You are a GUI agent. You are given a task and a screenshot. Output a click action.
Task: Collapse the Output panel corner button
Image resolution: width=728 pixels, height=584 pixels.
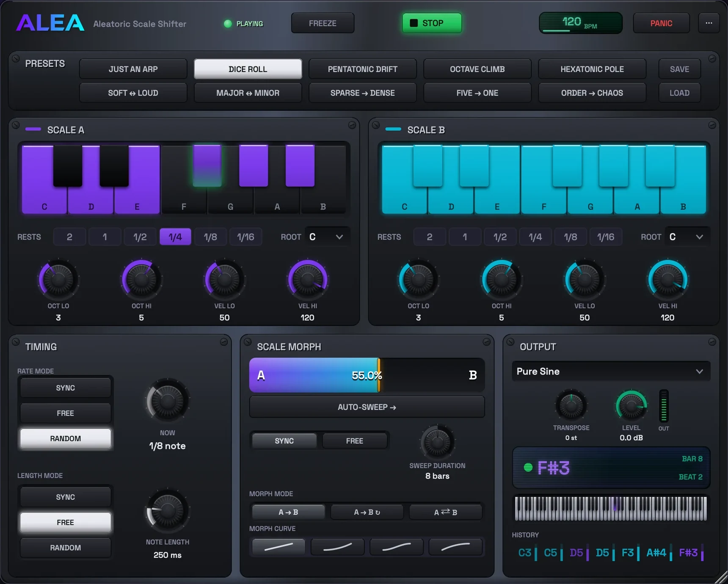(x=712, y=342)
